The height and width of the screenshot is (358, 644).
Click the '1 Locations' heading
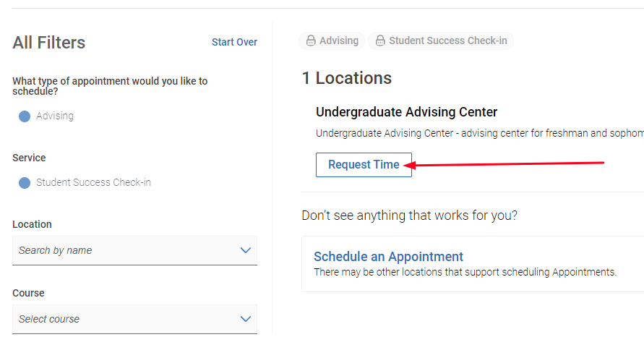(x=346, y=78)
